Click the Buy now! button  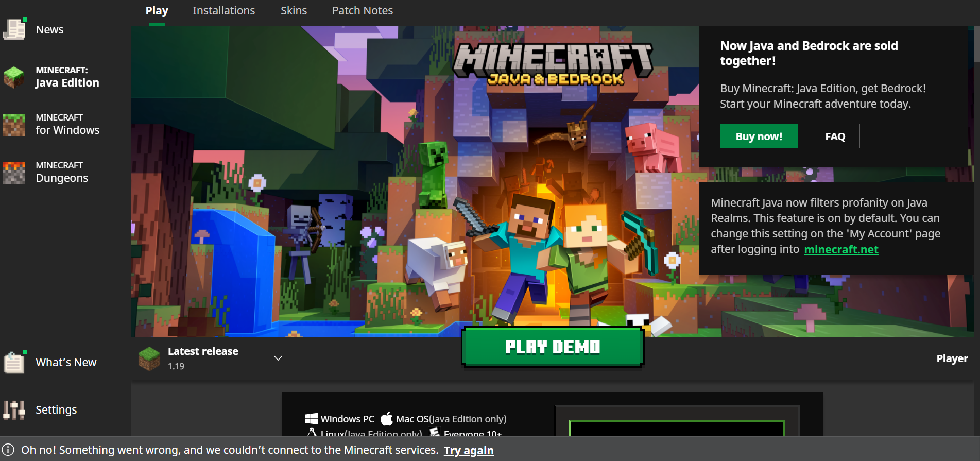point(759,136)
